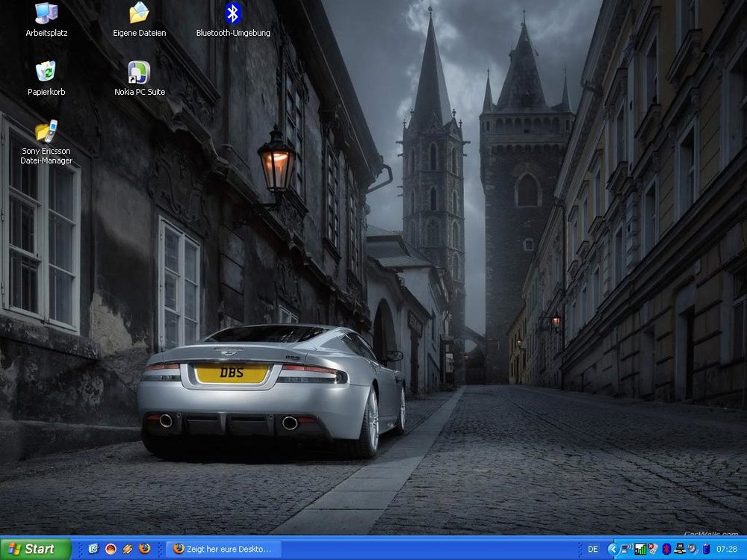Viewport: 747px width, 560px height.
Task: Open the DE language bar selector
Action: [x=593, y=549]
